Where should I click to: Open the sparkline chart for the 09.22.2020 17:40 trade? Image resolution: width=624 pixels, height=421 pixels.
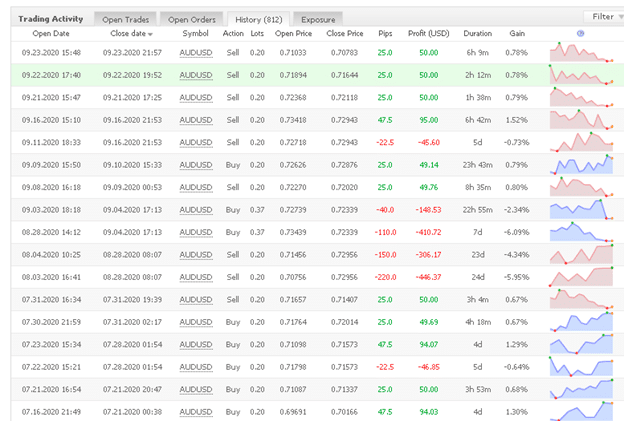(x=581, y=74)
